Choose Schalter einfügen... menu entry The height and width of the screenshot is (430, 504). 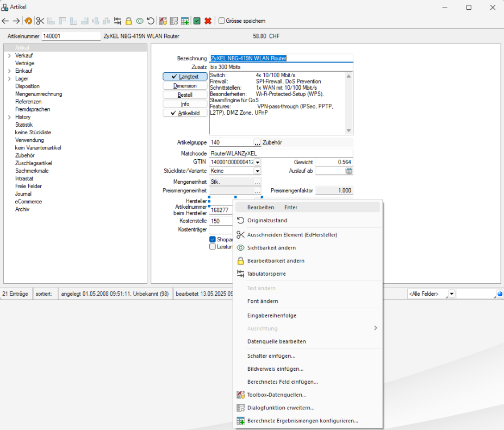coord(308,356)
